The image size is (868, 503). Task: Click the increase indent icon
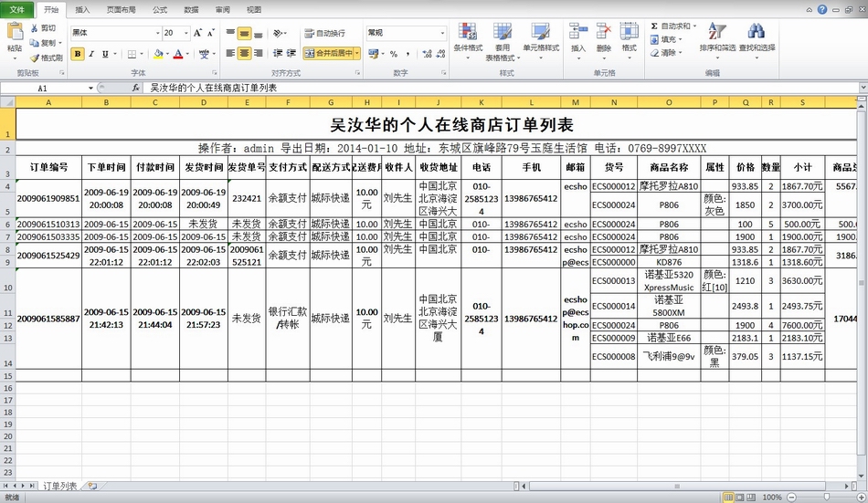point(291,53)
